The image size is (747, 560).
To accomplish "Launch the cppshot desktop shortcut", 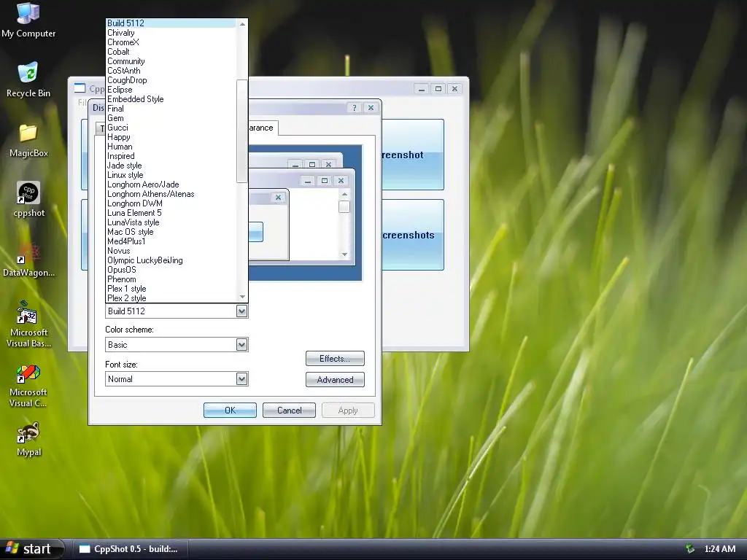I will (x=28, y=199).
